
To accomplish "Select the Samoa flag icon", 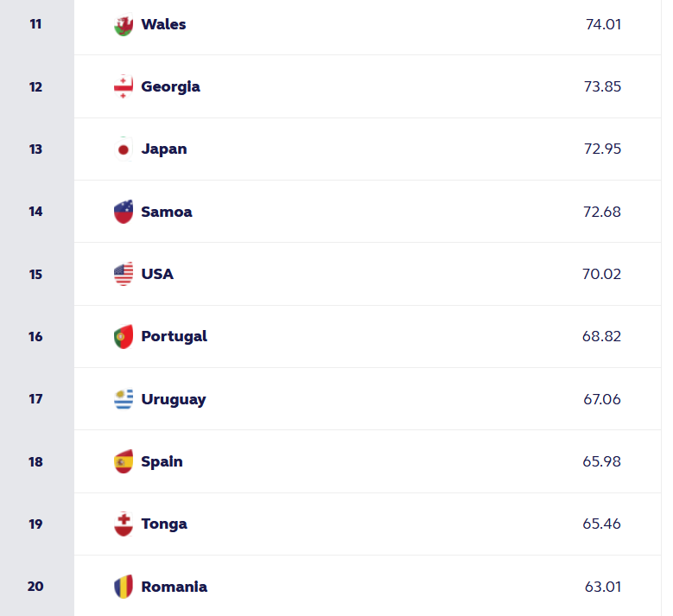I will [x=124, y=212].
